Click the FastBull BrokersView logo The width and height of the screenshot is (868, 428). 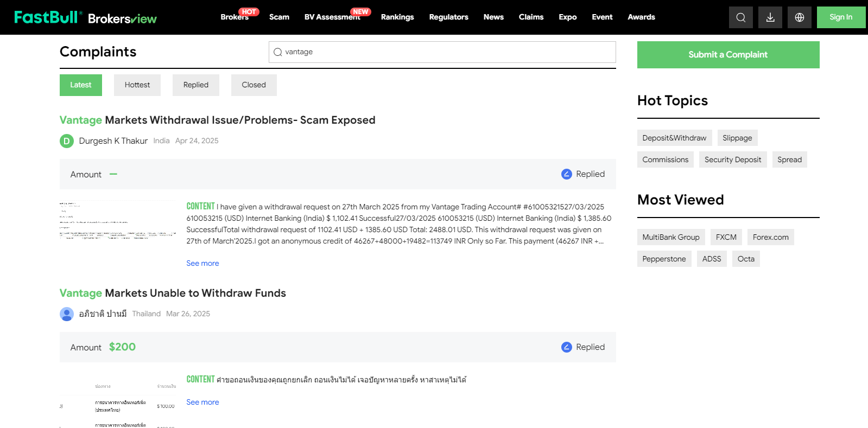click(85, 17)
